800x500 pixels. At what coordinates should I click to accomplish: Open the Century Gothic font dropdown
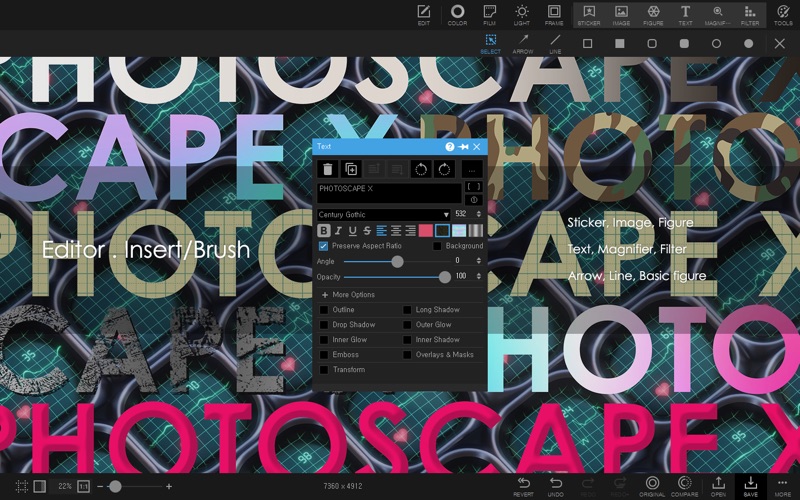coord(384,214)
